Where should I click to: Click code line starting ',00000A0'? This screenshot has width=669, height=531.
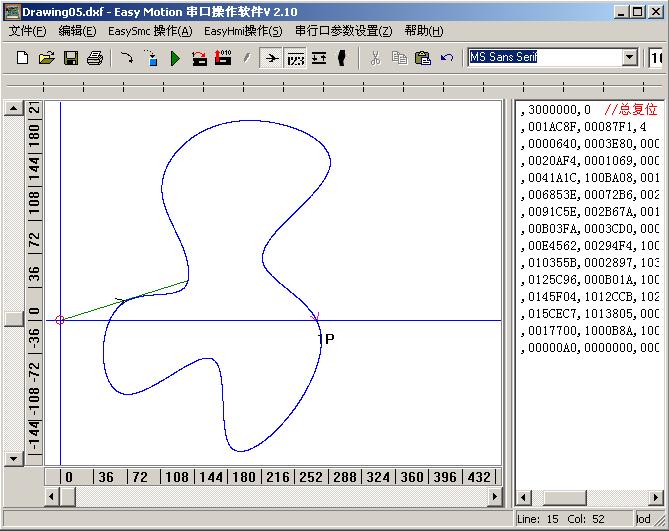point(589,348)
